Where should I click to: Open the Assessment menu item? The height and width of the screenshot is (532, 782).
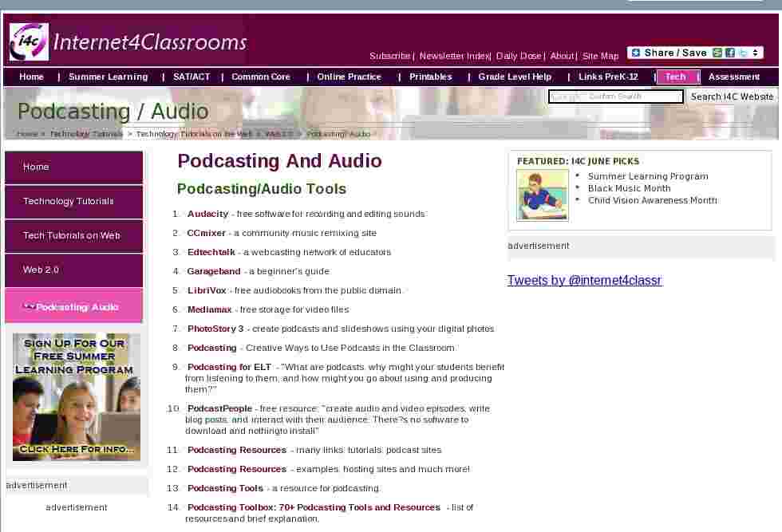point(733,77)
